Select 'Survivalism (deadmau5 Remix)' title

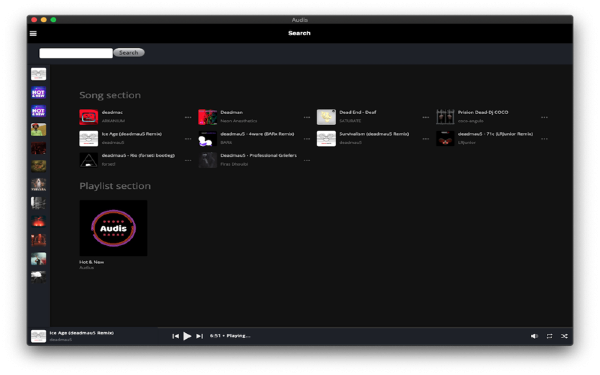coord(374,134)
